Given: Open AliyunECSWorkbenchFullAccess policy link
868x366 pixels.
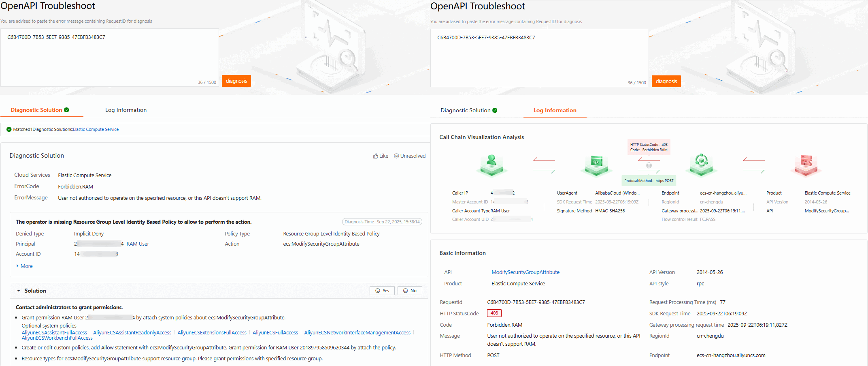Looking at the screenshot, I should [57, 338].
